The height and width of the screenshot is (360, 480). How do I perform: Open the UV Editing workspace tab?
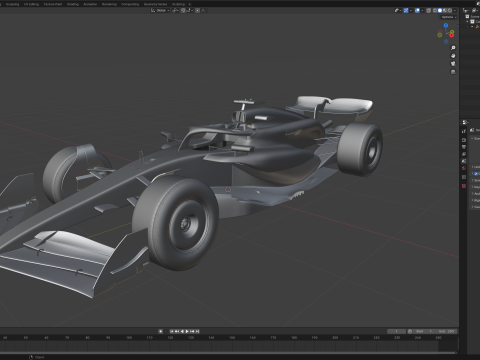click(x=31, y=4)
